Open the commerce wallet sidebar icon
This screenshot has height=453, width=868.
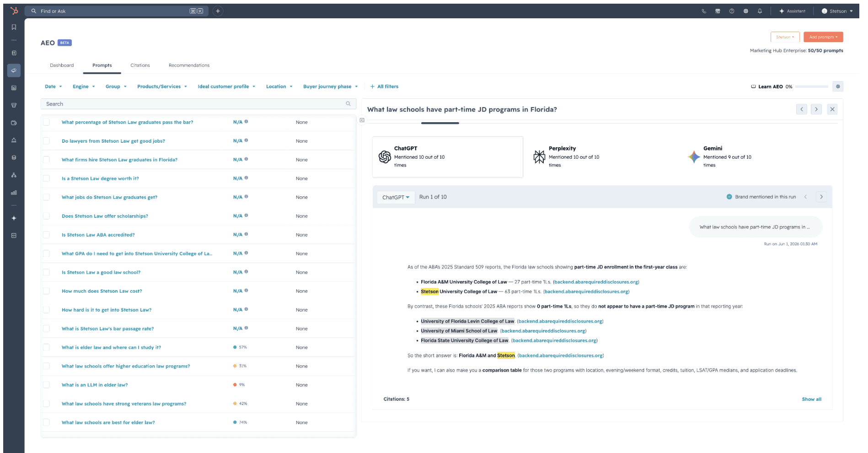14,123
